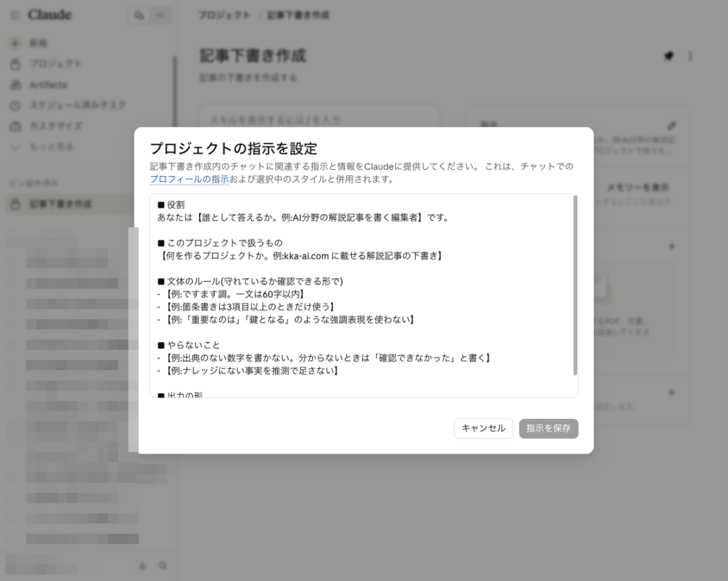Open the three-dot project options menu
This screenshot has width=728, height=581.
click(690, 56)
